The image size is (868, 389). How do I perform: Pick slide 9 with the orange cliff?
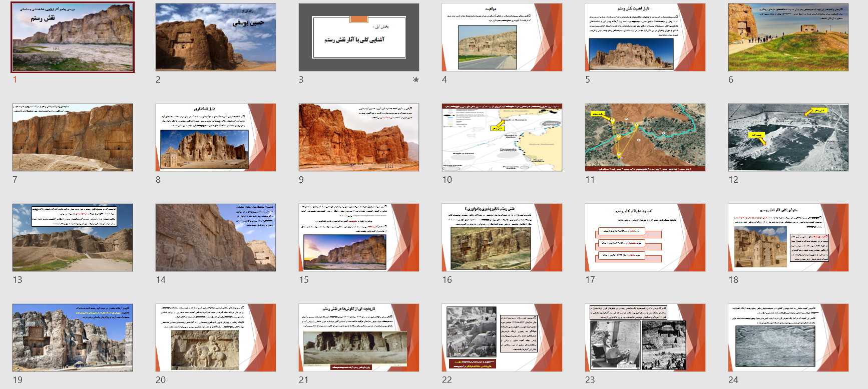click(x=359, y=138)
